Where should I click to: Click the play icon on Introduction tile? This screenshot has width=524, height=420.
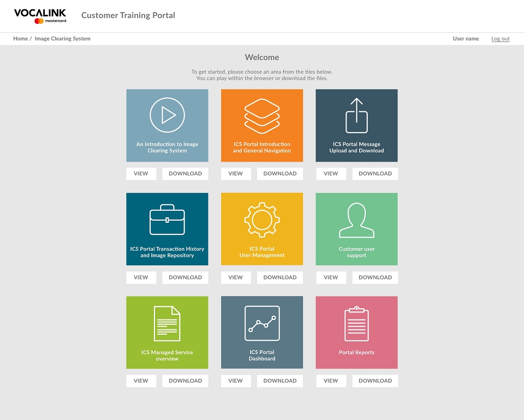coord(167,115)
